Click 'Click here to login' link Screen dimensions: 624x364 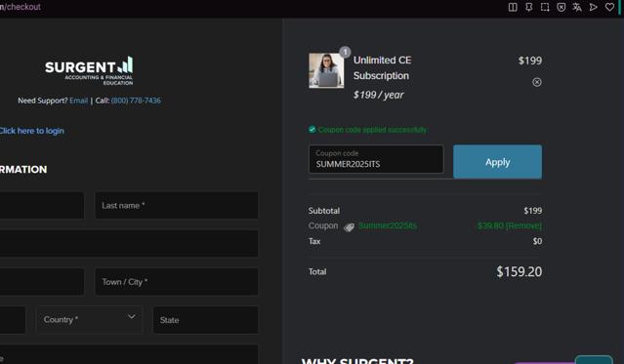click(x=32, y=131)
